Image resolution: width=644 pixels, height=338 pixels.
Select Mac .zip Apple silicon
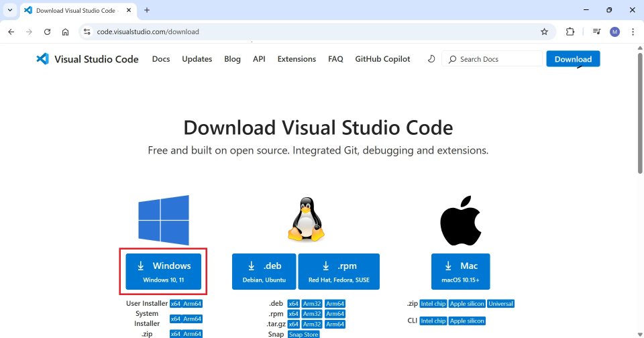tap(467, 304)
